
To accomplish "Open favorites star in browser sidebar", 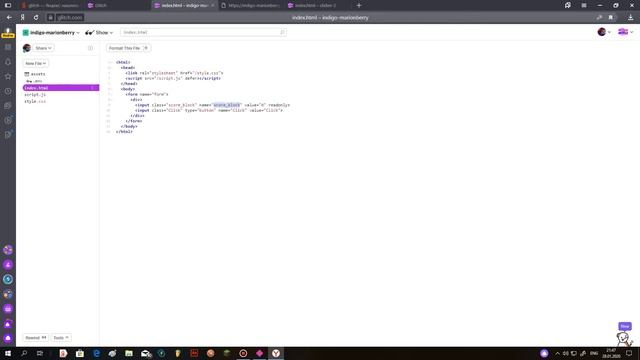I will click(x=8, y=76).
